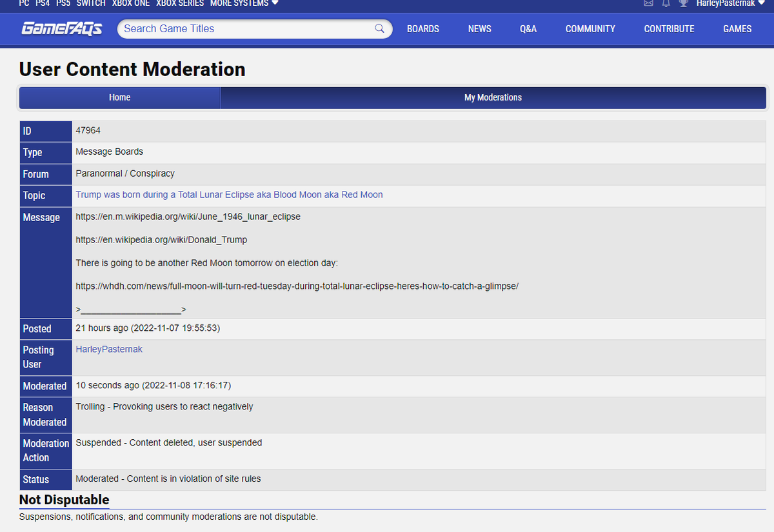The image size is (774, 532).
Task: Select the SWITCH system link
Action: point(91,3)
